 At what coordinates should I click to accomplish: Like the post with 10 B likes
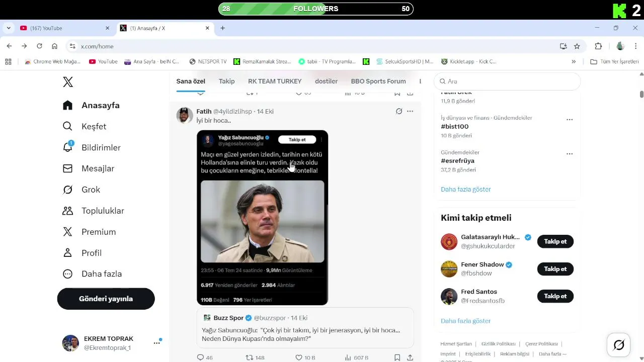[305, 357]
